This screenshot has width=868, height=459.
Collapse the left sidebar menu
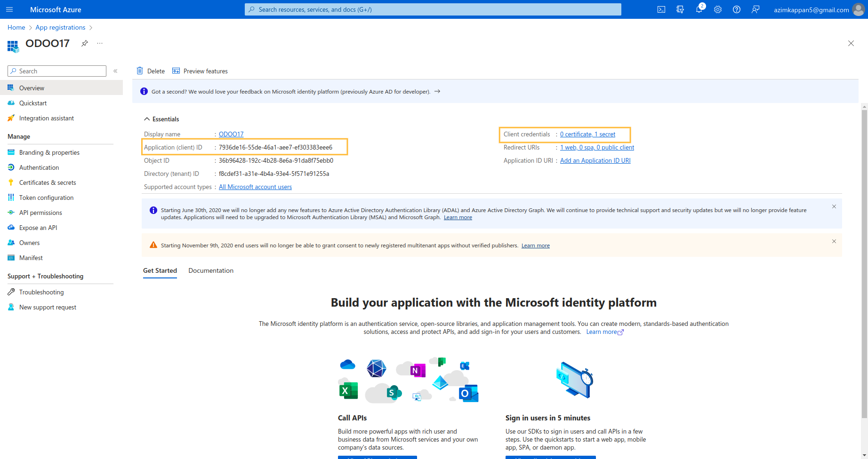tap(115, 71)
